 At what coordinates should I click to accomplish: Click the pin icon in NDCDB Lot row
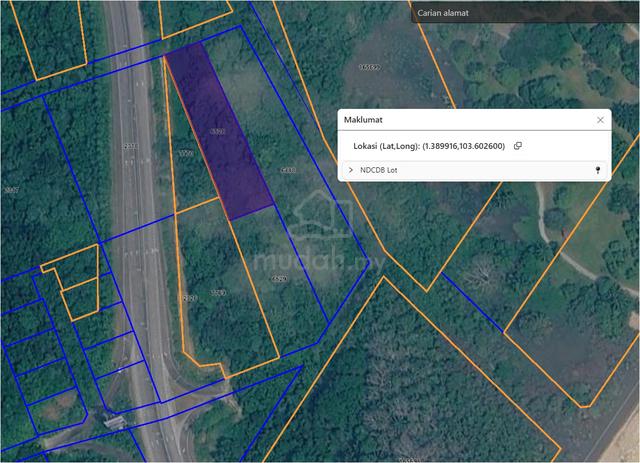pyautogui.click(x=598, y=170)
